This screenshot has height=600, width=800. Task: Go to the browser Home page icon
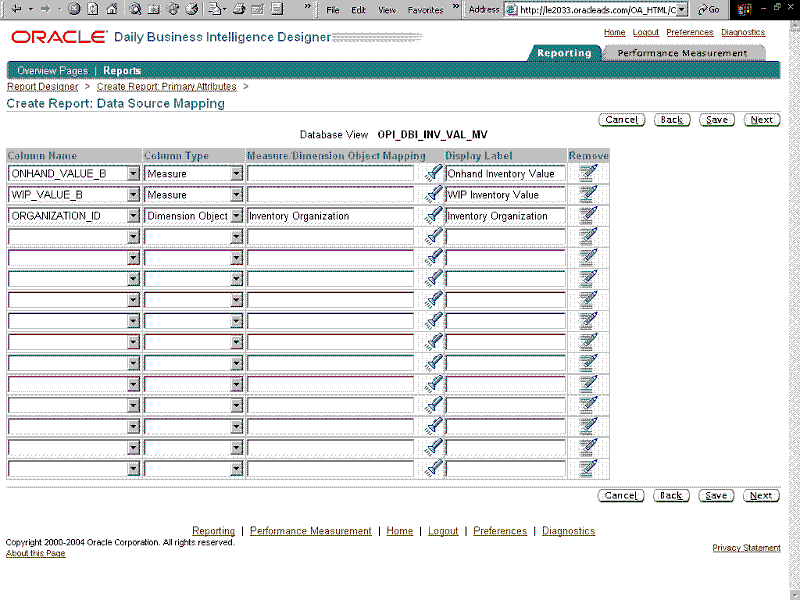(112, 9)
